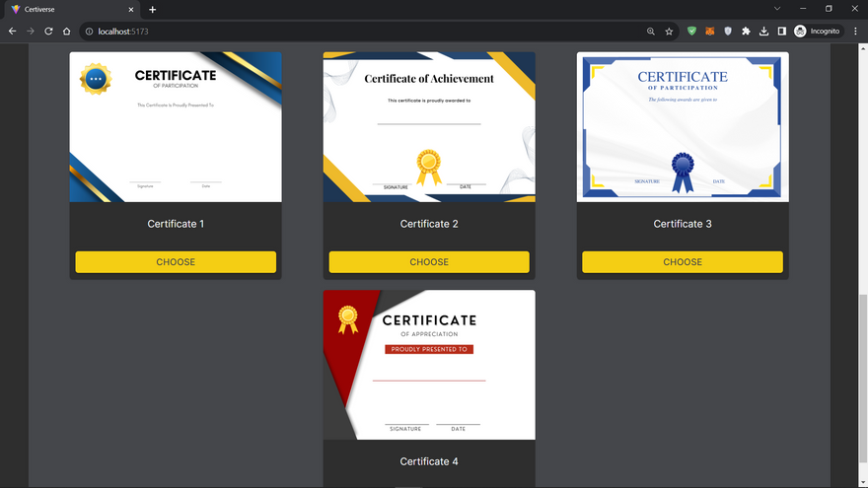868x488 pixels.
Task: Toggle the browser side panel icon
Action: point(781,32)
